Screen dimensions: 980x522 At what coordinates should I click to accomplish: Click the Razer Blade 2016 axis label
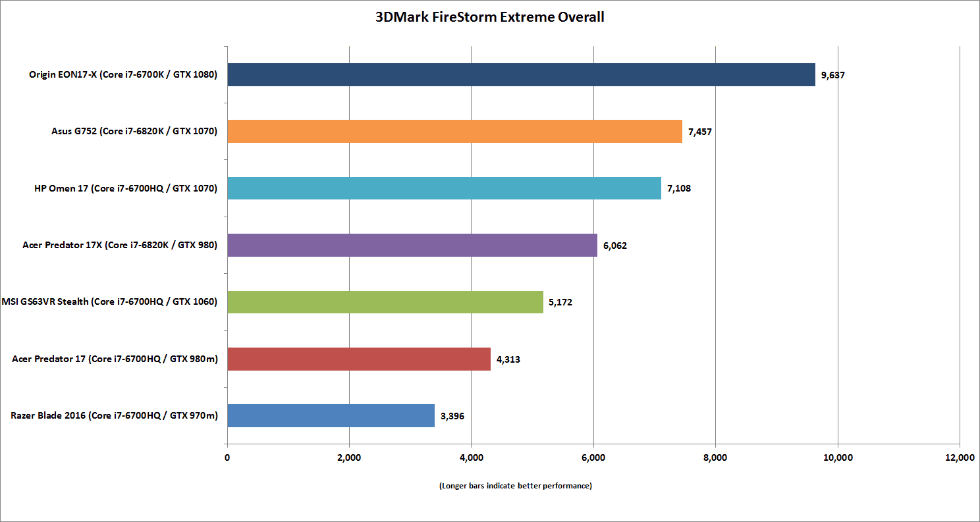click(x=115, y=415)
